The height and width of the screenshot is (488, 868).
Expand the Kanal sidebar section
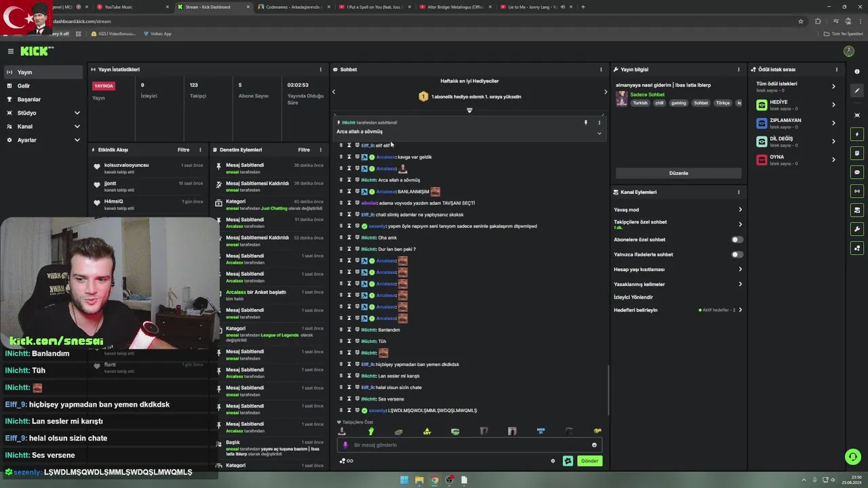[x=43, y=126]
